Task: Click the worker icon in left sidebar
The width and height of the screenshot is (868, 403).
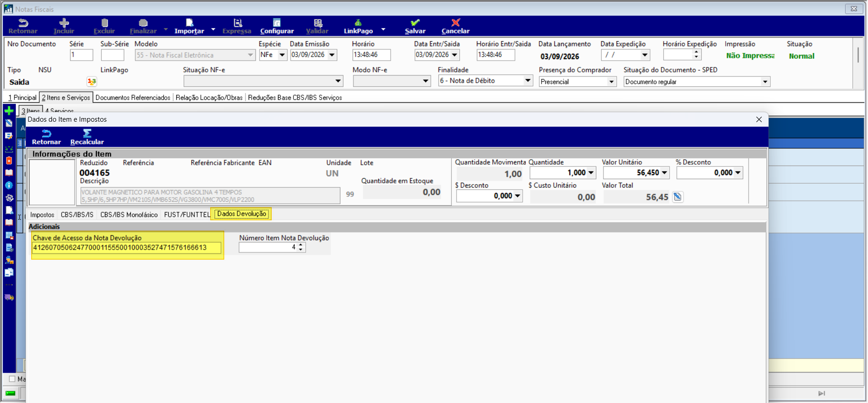Action: [x=9, y=260]
